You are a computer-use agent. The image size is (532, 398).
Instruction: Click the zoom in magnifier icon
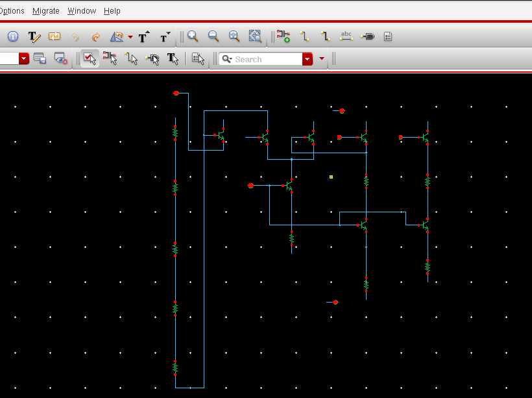pos(193,36)
